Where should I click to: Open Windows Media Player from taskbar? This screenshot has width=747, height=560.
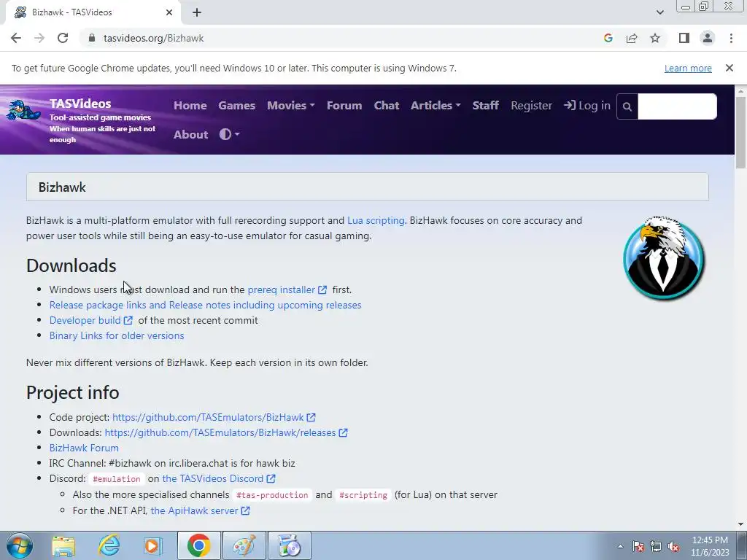click(152, 545)
